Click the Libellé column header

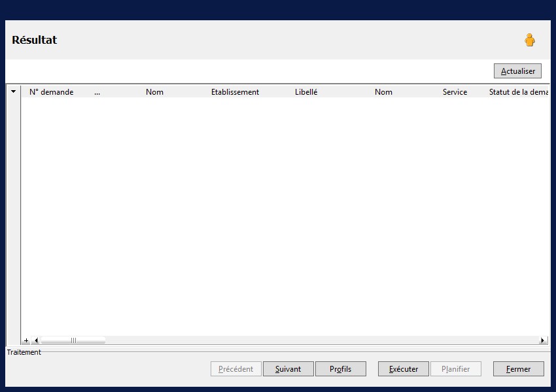tap(306, 92)
